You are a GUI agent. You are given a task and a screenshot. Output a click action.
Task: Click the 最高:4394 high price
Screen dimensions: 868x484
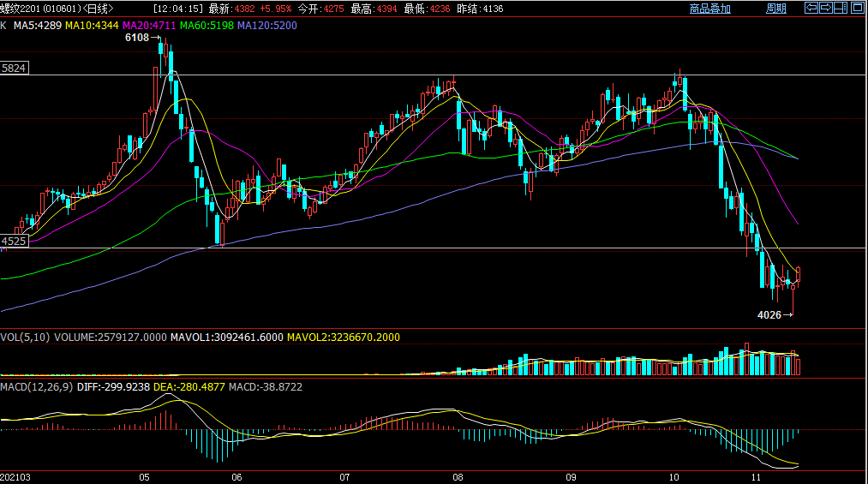[x=374, y=9]
